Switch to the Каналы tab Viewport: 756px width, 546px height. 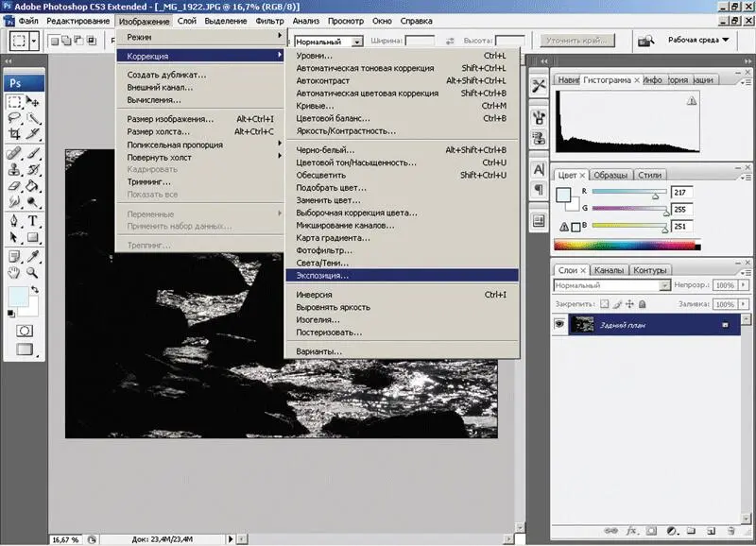(609, 270)
